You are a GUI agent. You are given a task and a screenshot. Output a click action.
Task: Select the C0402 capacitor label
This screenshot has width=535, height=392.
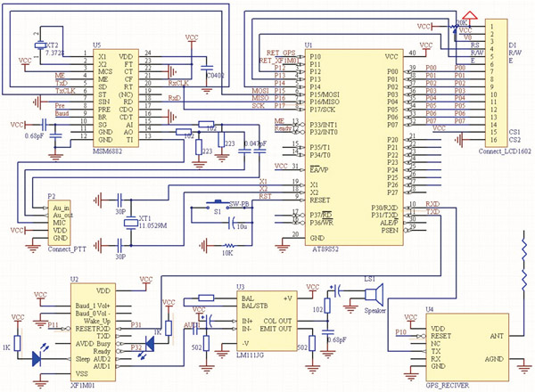pyautogui.click(x=215, y=76)
